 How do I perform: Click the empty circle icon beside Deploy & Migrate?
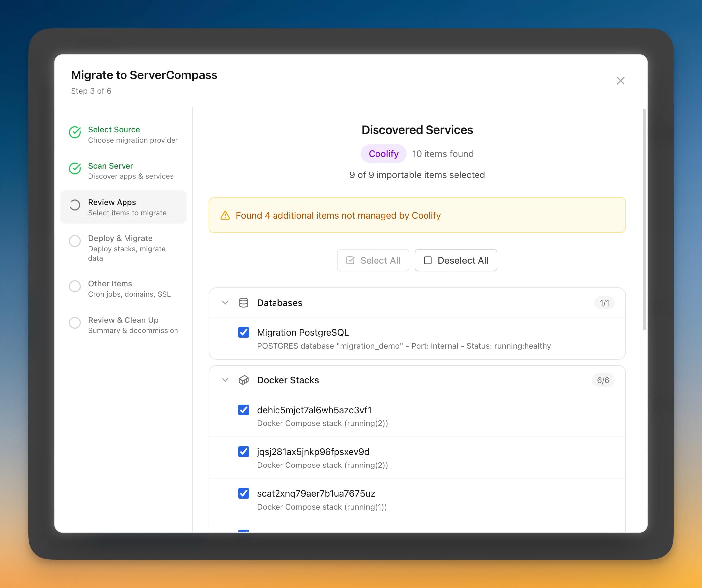[x=75, y=241]
